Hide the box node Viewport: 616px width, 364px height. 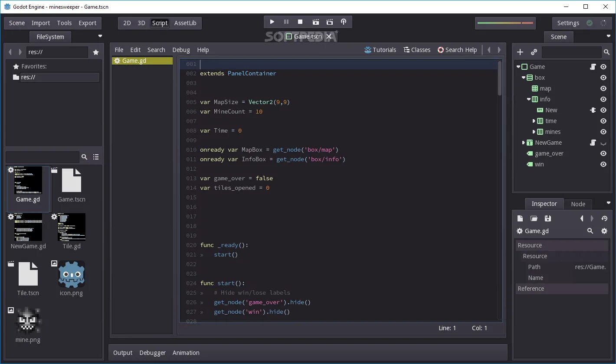[x=603, y=78]
